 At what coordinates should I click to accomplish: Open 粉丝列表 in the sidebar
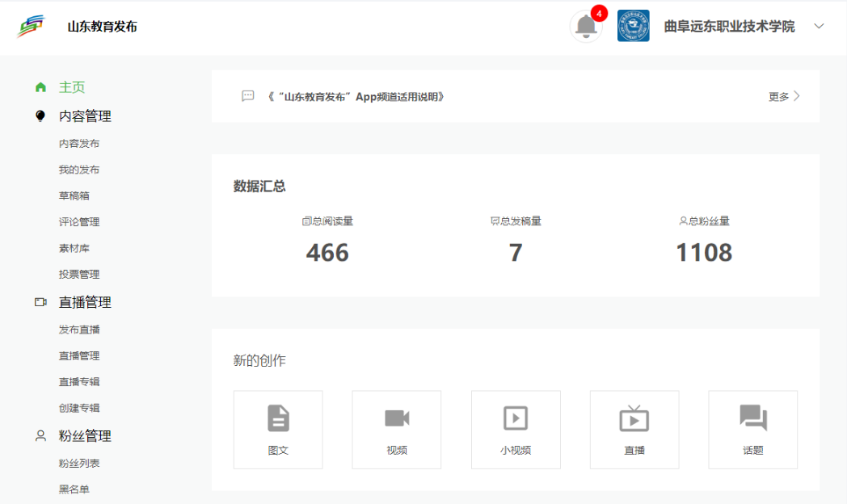click(79, 464)
